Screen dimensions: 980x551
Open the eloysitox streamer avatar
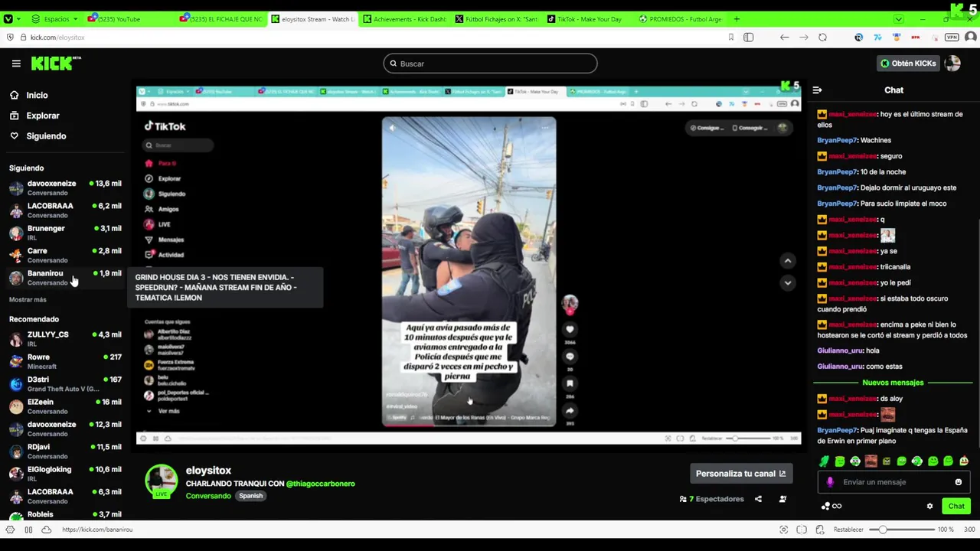pos(162,481)
